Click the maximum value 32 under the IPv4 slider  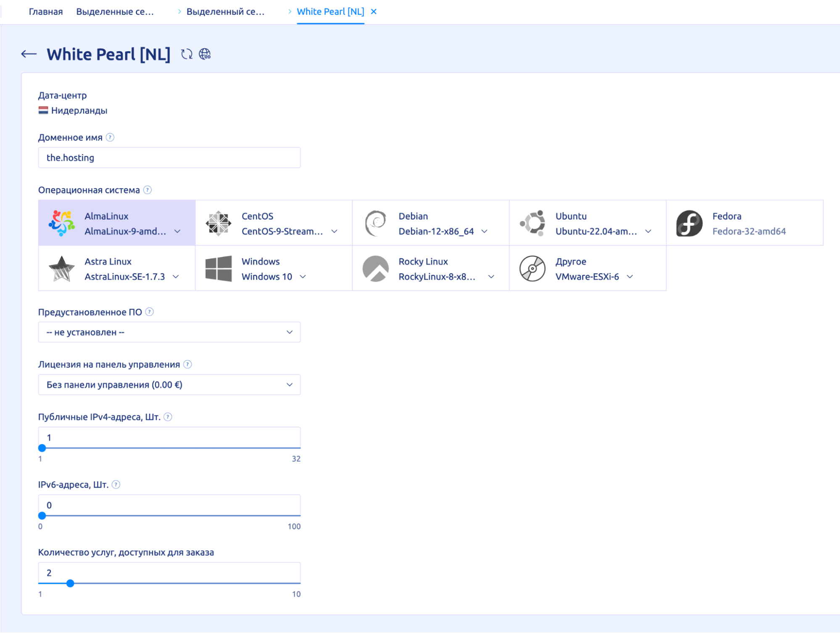click(x=296, y=459)
